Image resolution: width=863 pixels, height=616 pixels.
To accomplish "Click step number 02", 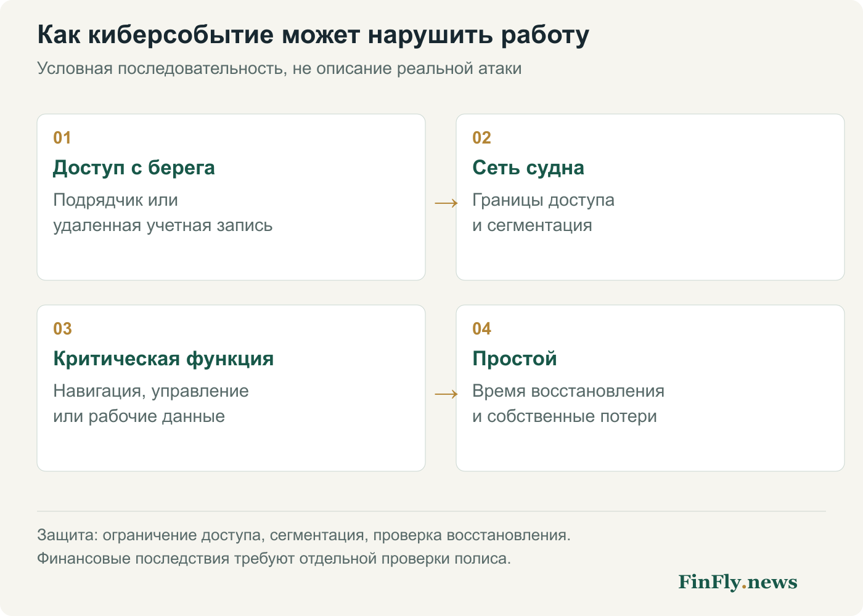I will click(x=481, y=138).
